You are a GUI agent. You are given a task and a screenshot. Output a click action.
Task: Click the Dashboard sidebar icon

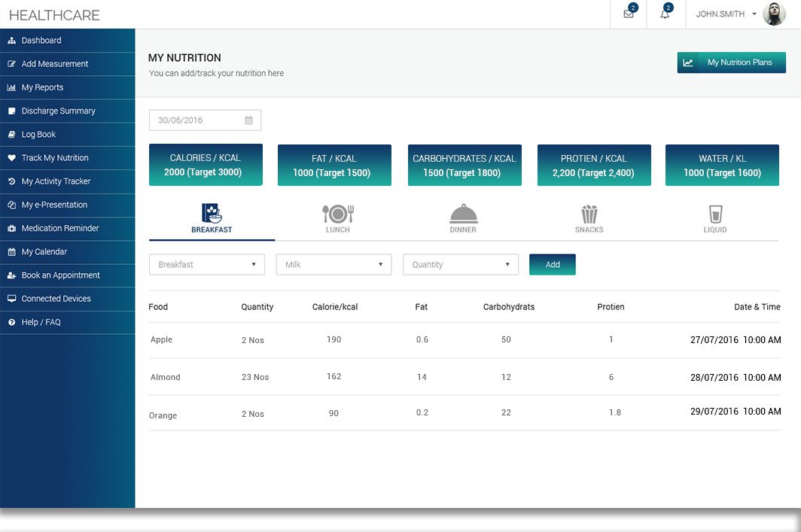click(12, 41)
